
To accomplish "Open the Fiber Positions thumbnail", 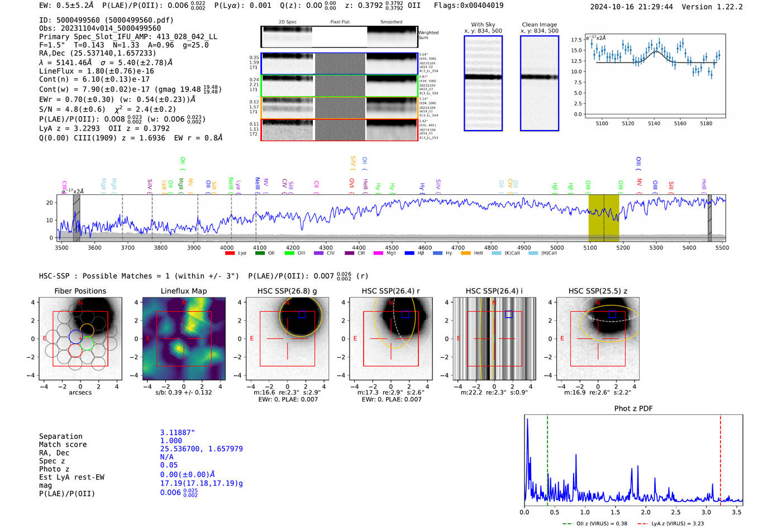I will pyautogui.click(x=80, y=338).
